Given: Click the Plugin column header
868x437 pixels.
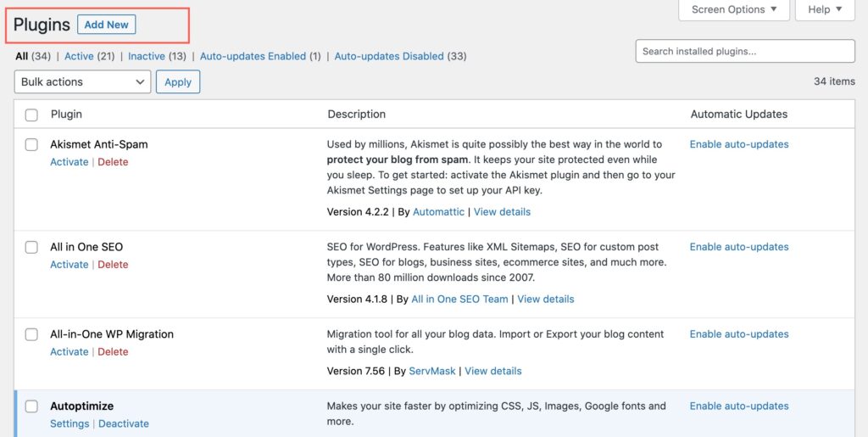Looking at the screenshot, I should point(66,114).
